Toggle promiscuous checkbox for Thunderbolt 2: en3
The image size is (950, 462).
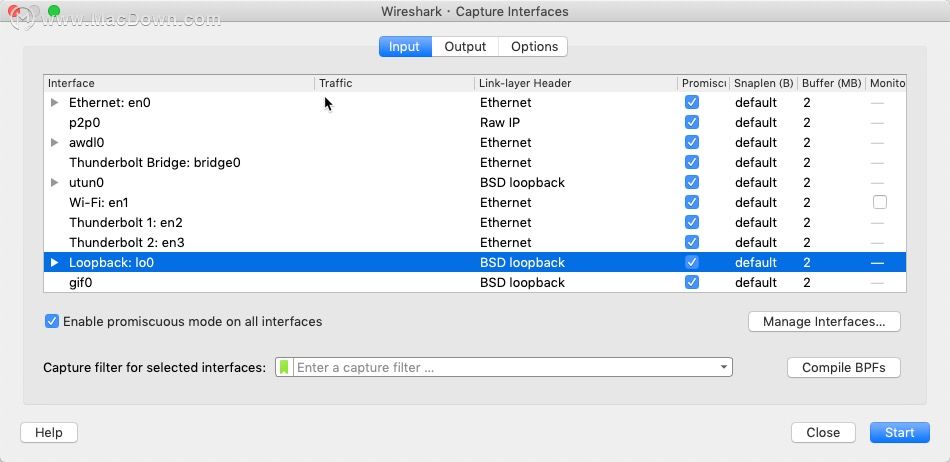692,242
